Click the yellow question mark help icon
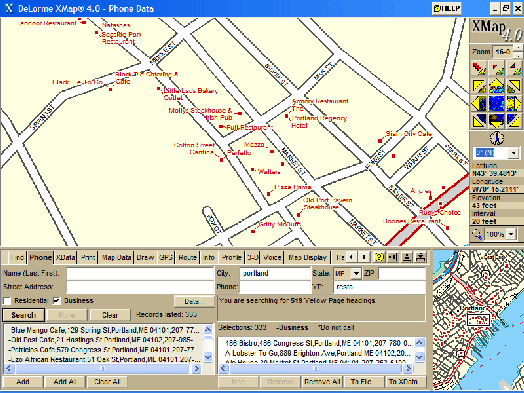This screenshot has width=524, height=393. [378, 257]
